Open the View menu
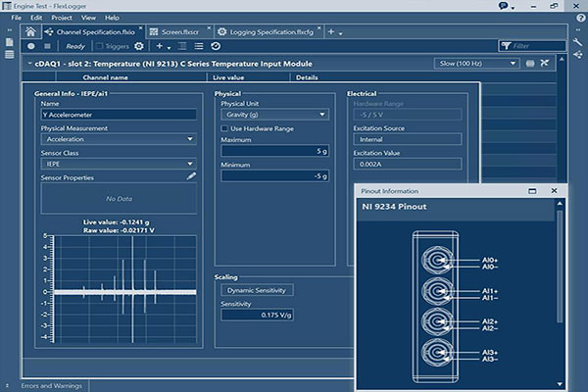 (x=88, y=18)
